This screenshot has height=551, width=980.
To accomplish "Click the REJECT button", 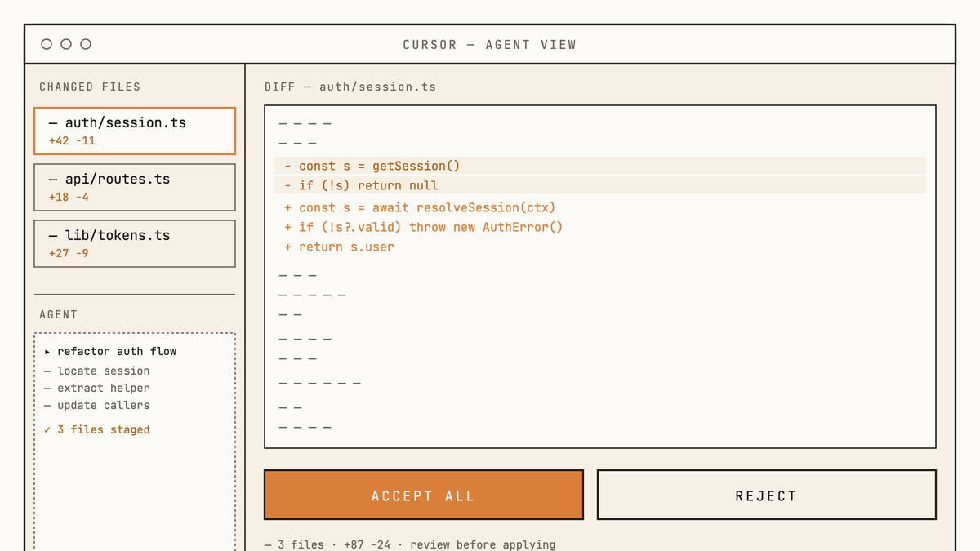I will [x=766, y=495].
